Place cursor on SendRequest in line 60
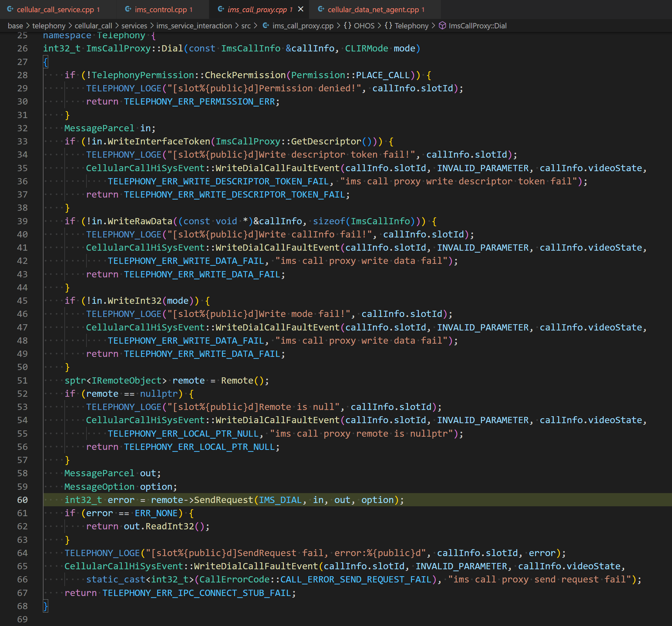672x626 pixels. pyautogui.click(x=223, y=500)
